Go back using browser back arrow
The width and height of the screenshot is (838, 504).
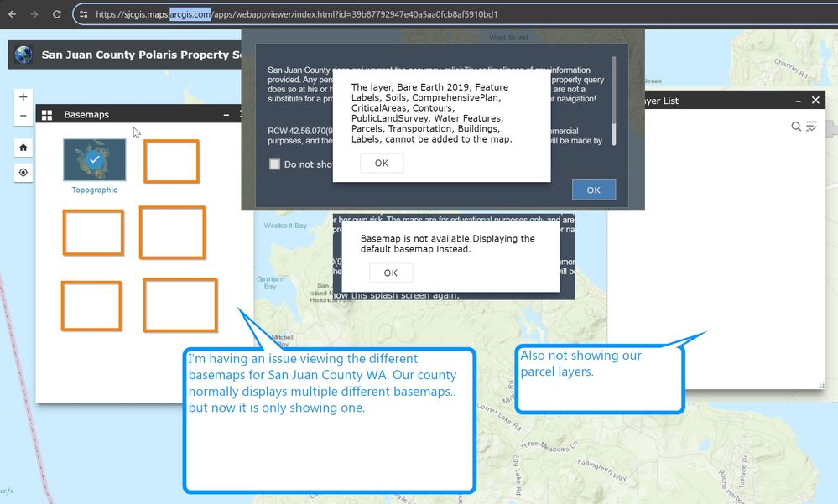[x=13, y=14]
